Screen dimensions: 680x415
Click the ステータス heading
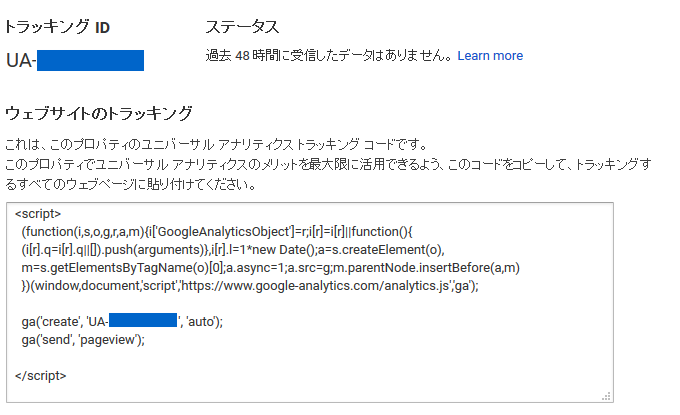[242, 27]
